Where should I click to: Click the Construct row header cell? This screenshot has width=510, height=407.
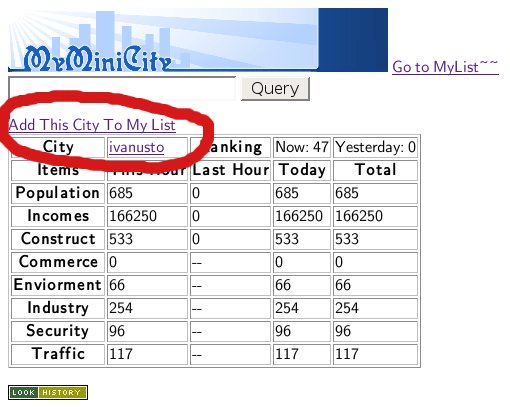tap(58, 239)
